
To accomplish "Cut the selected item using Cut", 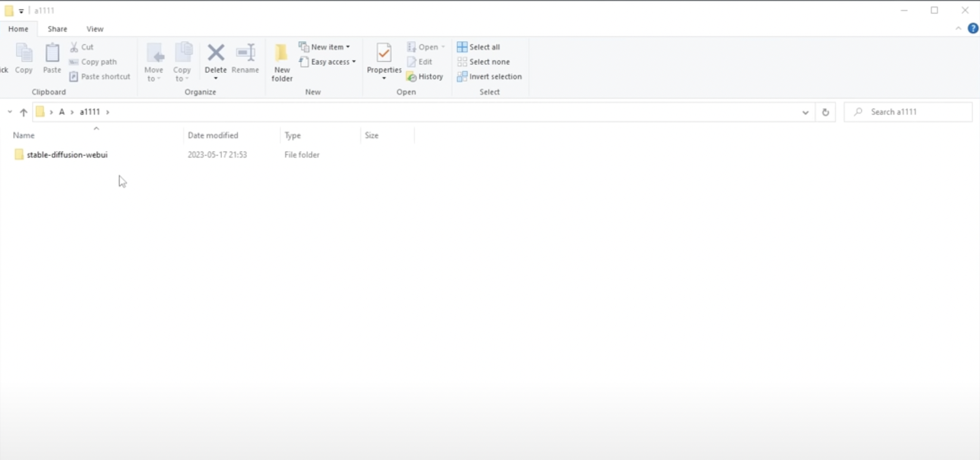I will point(82,47).
